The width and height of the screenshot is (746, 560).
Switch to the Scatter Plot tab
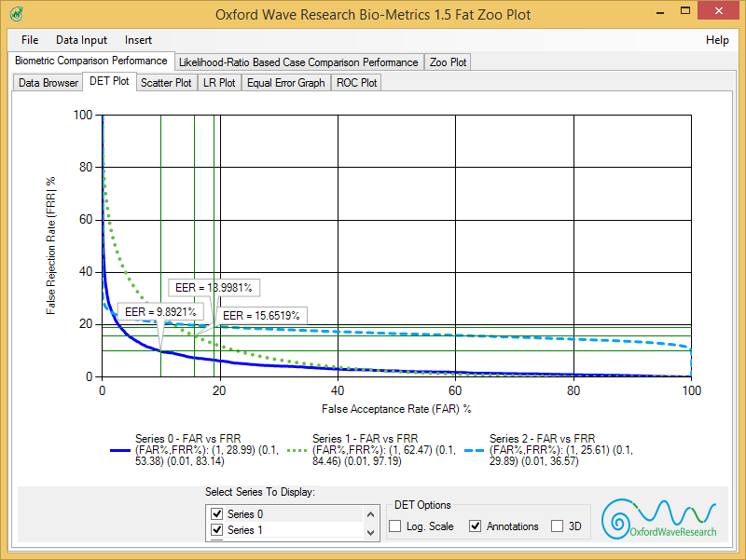point(166,83)
